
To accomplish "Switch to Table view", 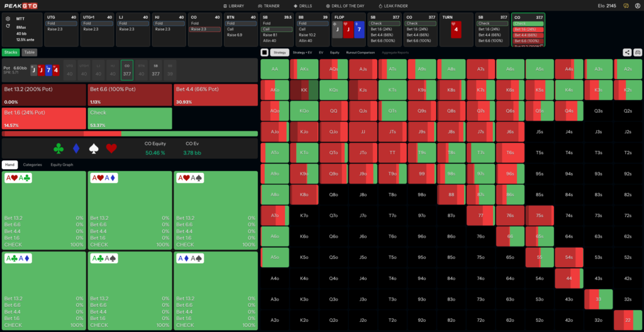I will click(29, 52).
